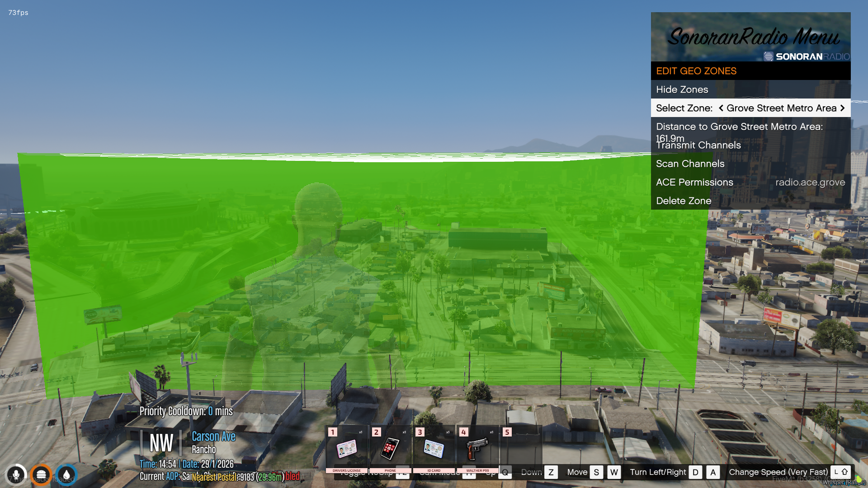
Task: Select the Walther P99 pistol slot
Action: tap(477, 449)
